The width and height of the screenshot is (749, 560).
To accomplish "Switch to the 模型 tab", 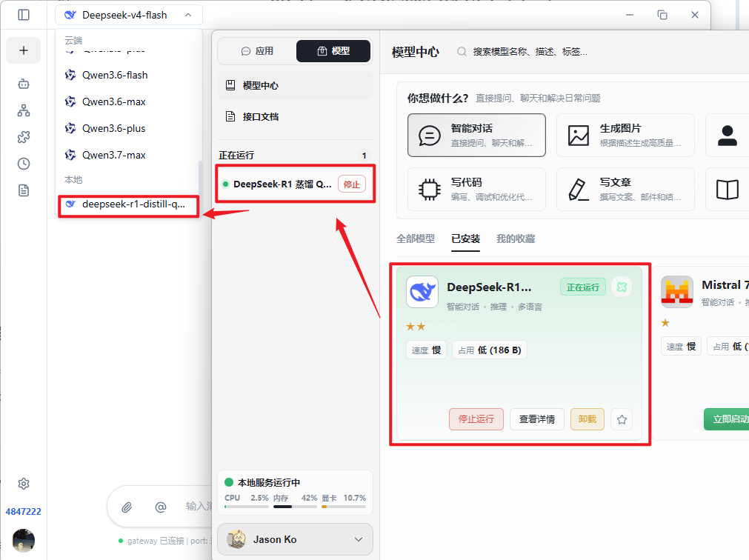I will tap(333, 51).
